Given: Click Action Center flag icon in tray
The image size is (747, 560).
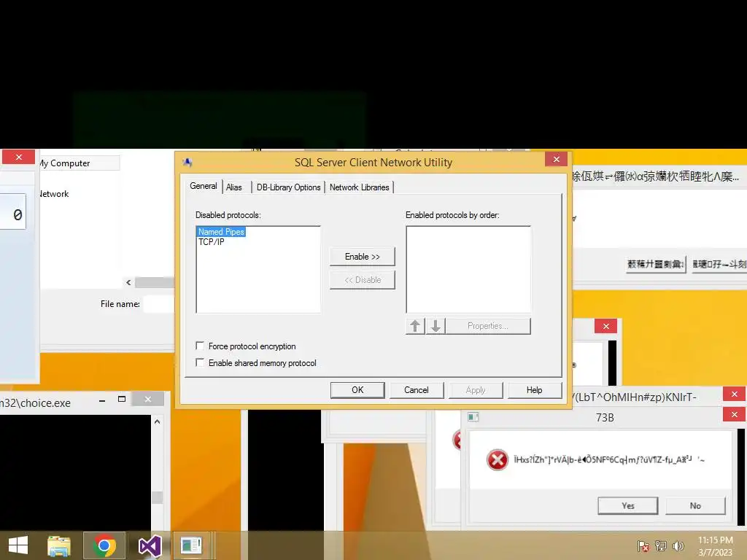Looking at the screenshot, I should [643, 546].
